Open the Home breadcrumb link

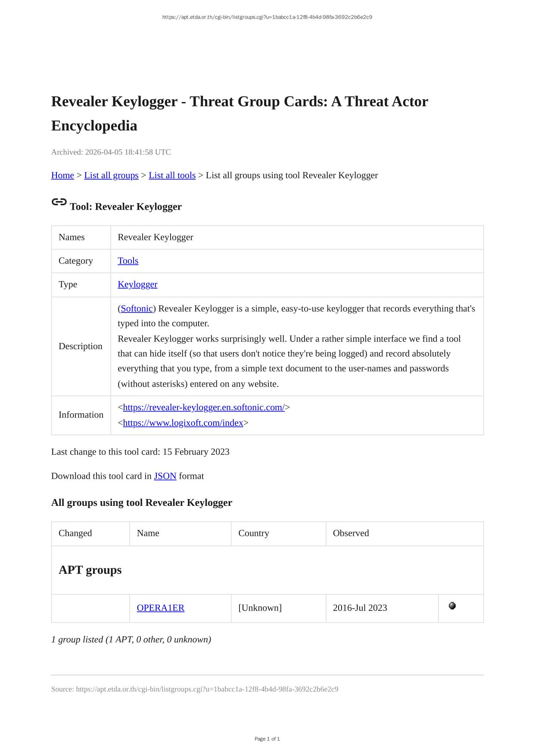62,175
